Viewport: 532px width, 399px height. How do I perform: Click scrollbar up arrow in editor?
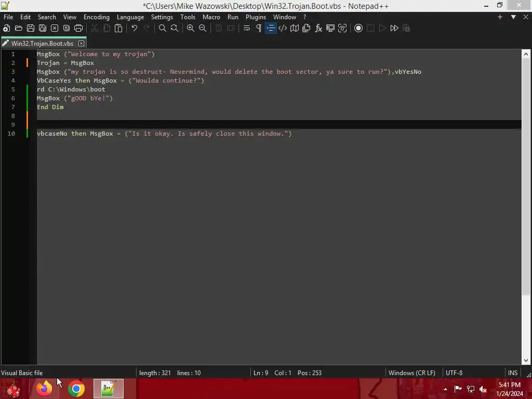[526, 54]
